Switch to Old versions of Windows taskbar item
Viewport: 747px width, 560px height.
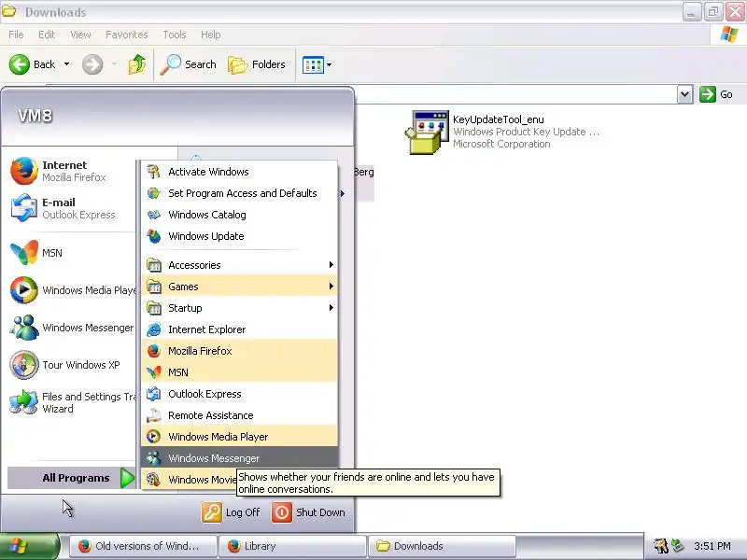click(144, 546)
